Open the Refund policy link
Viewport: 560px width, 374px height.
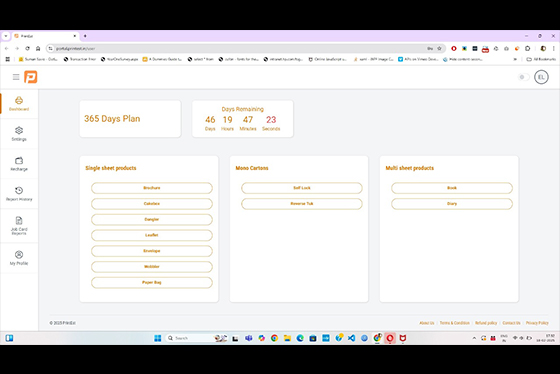tap(486, 323)
